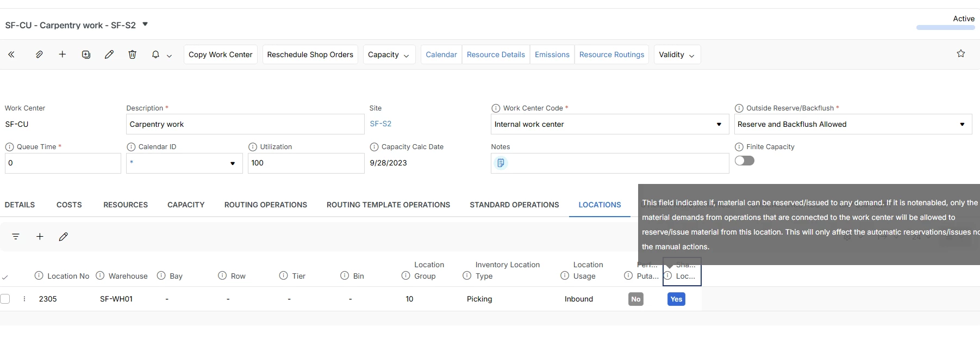Click the plus icon to add new record

[x=63, y=54]
